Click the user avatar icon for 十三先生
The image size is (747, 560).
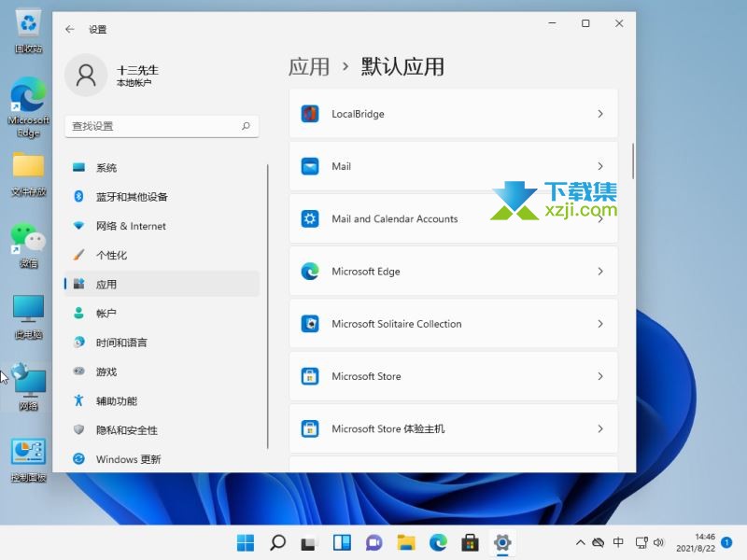click(x=86, y=76)
